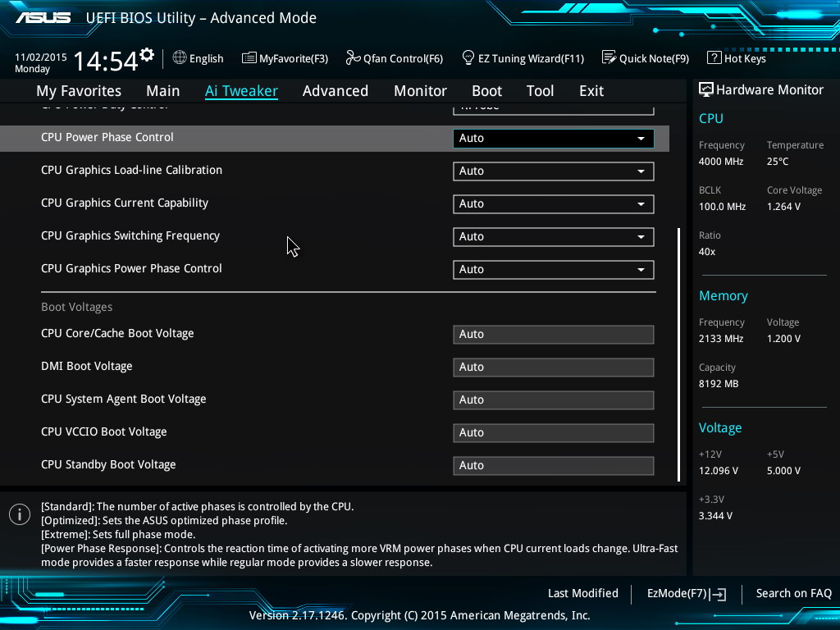Open Quick Note(F9) notepad icon
840x630 pixels.
click(609, 58)
